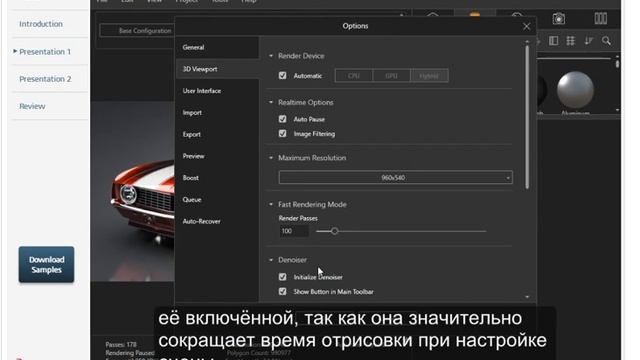Viewport: 640px width, 360px height.
Task: Open the Review lesson link
Action: point(32,106)
